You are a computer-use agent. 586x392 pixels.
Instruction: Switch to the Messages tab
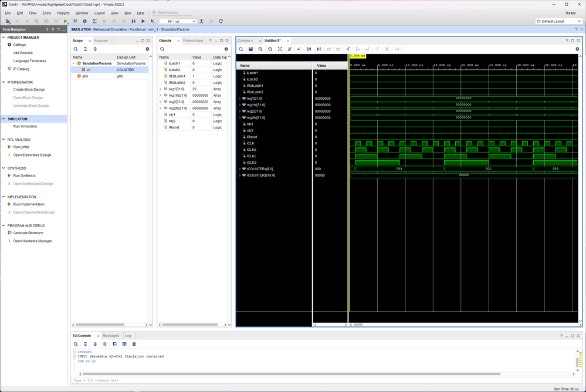click(110, 336)
